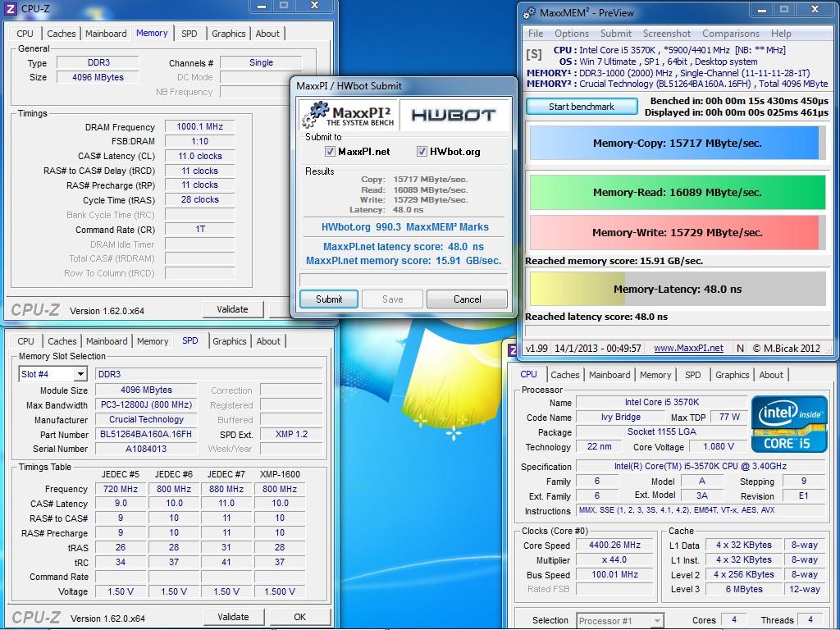Click the N status cell in MaxxMEM

point(740,348)
